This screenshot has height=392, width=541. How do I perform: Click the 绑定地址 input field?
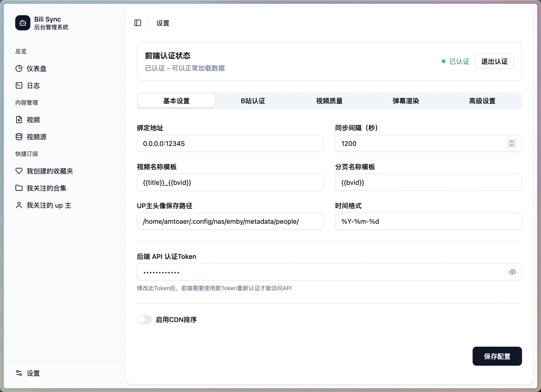click(x=230, y=144)
